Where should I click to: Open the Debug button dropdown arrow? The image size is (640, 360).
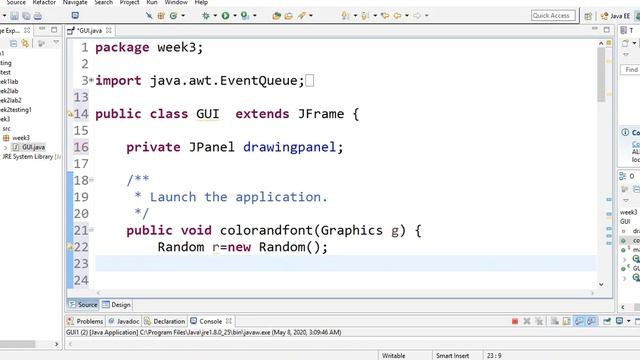pyautogui.click(x=215, y=16)
